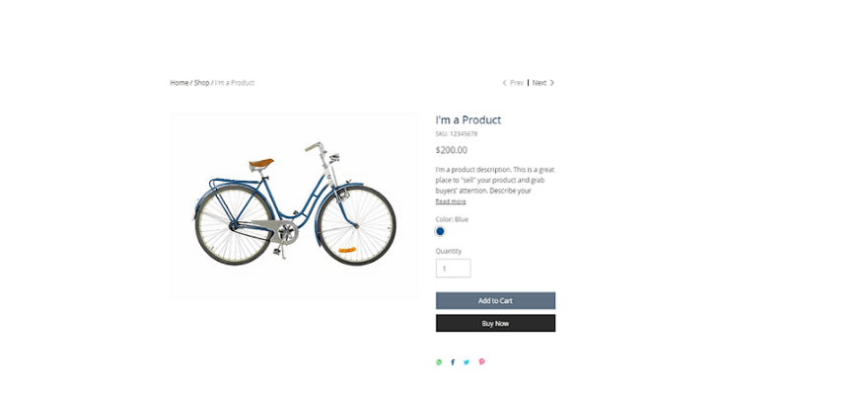Go to the Prev product link
This screenshot has width=868, height=395.
click(517, 83)
